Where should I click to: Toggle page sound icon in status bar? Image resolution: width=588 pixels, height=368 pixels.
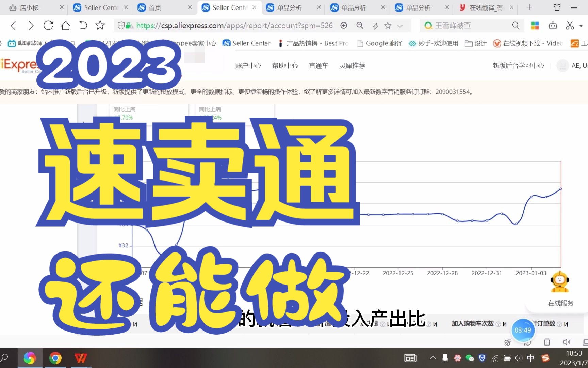click(566, 342)
